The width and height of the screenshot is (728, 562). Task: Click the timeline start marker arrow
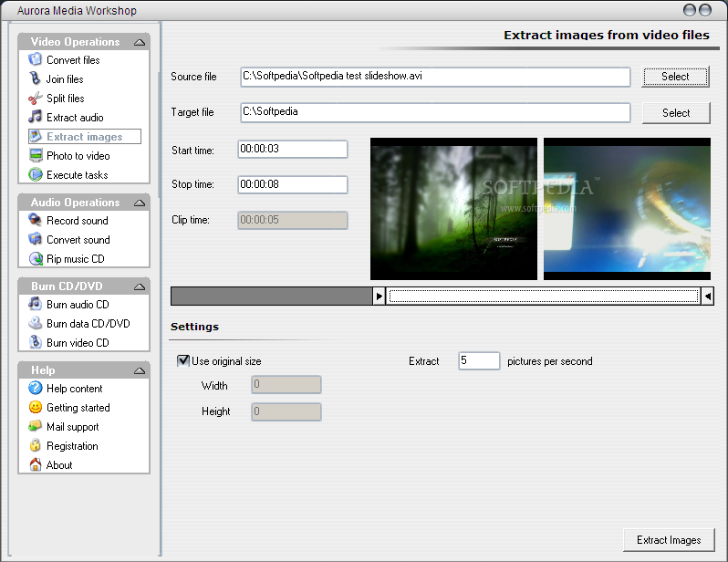[380, 296]
